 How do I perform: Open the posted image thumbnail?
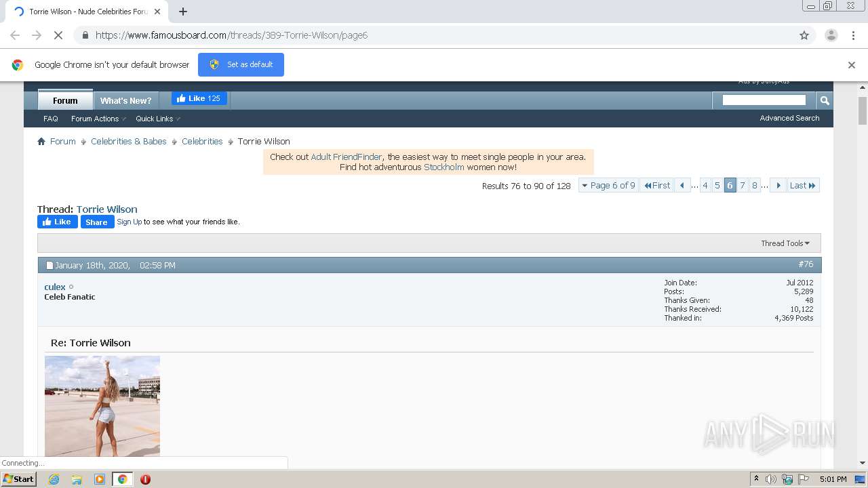pyautogui.click(x=102, y=406)
